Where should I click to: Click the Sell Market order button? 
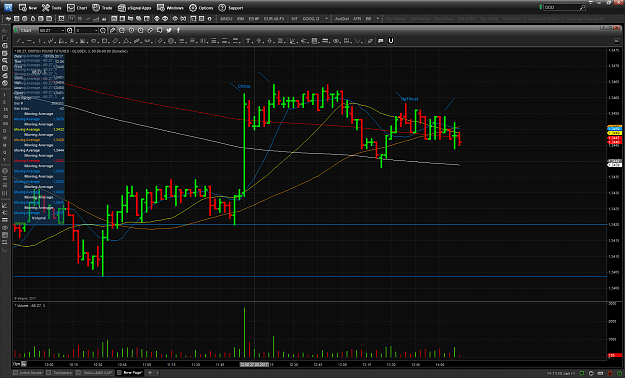(x=420, y=19)
